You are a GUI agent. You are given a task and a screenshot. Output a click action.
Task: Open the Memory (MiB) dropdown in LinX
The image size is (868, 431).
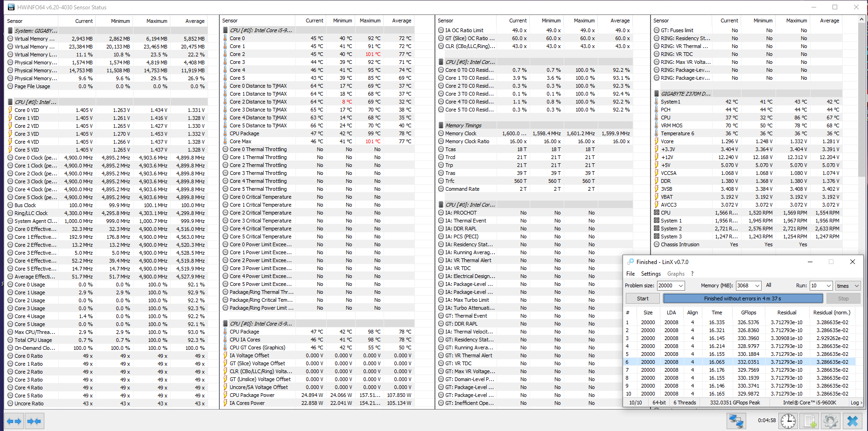(757, 285)
